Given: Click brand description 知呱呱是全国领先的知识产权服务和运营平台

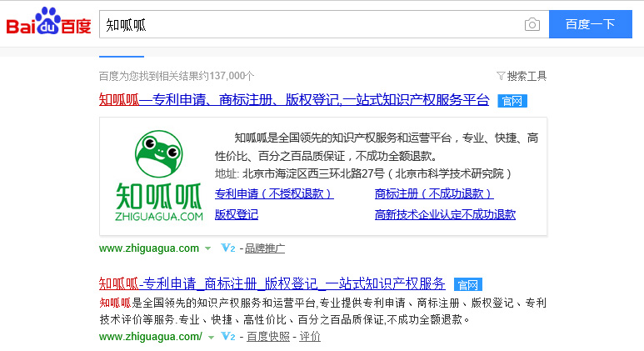Looking at the screenshot, I should (x=342, y=138).
